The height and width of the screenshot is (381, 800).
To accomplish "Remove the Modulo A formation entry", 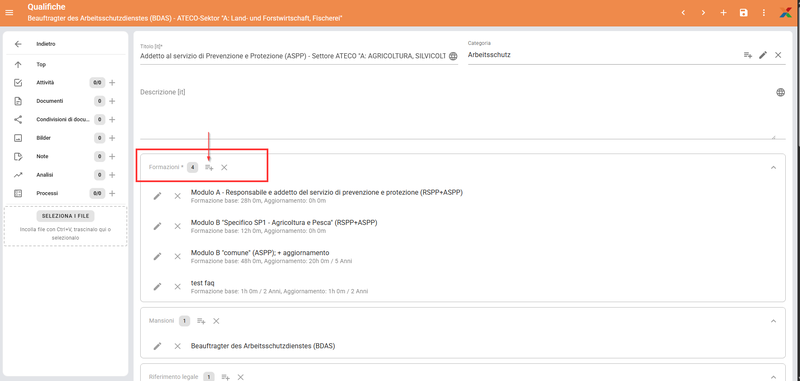I will pyautogui.click(x=178, y=196).
